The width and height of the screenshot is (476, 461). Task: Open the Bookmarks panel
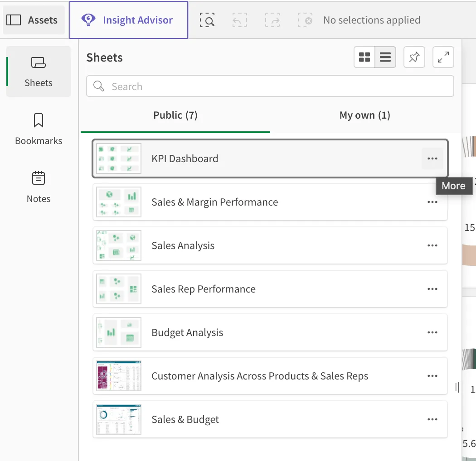point(38,129)
